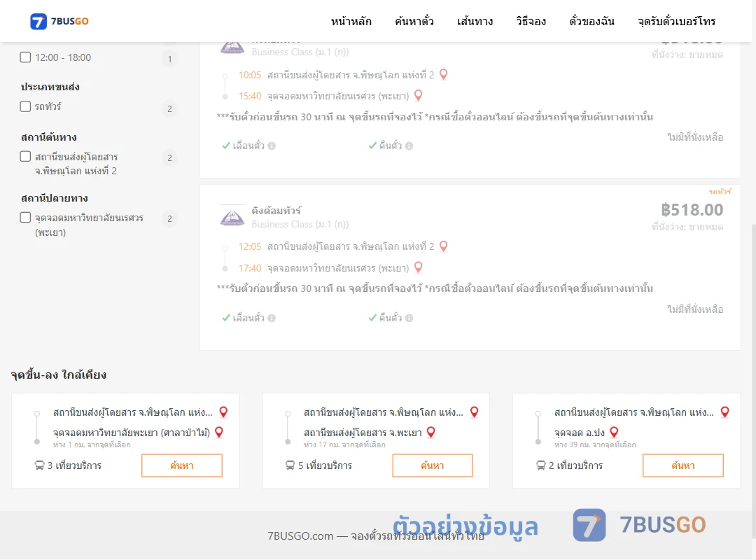Click the 17:40 arrival time

250,267
